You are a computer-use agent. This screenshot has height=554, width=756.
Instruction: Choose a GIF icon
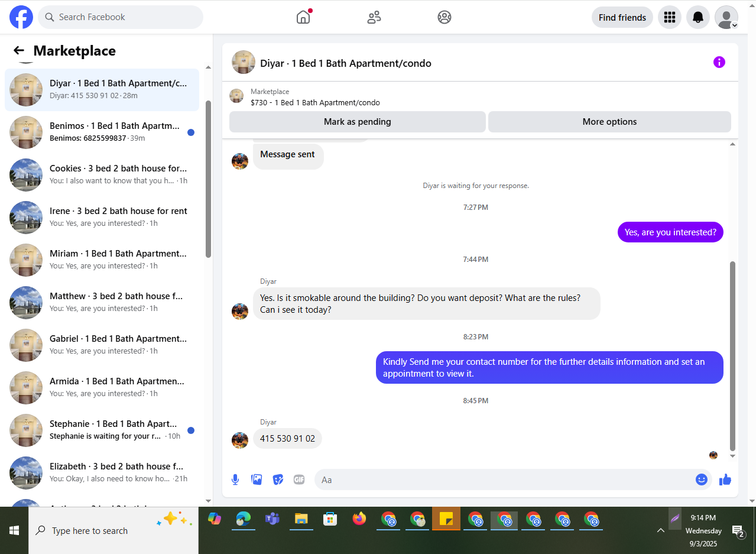pos(299,480)
